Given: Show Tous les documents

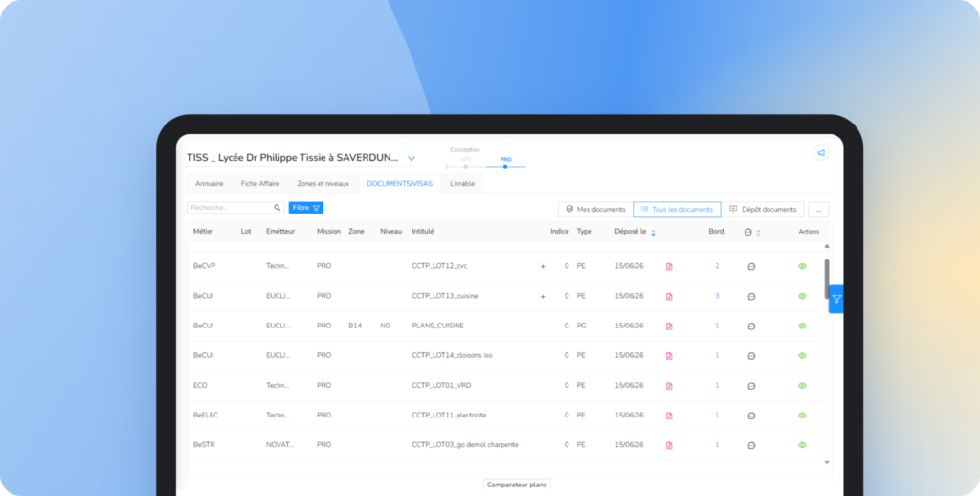Looking at the screenshot, I should click(677, 210).
